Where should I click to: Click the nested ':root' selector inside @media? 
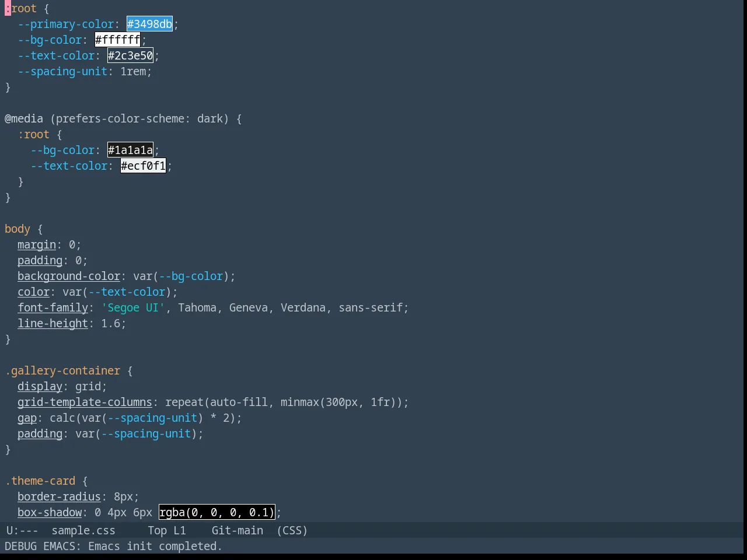coord(33,134)
